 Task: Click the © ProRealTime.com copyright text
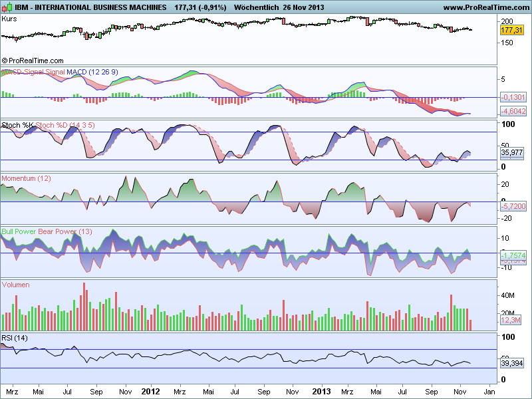pyautogui.click(x=33, y=61)
